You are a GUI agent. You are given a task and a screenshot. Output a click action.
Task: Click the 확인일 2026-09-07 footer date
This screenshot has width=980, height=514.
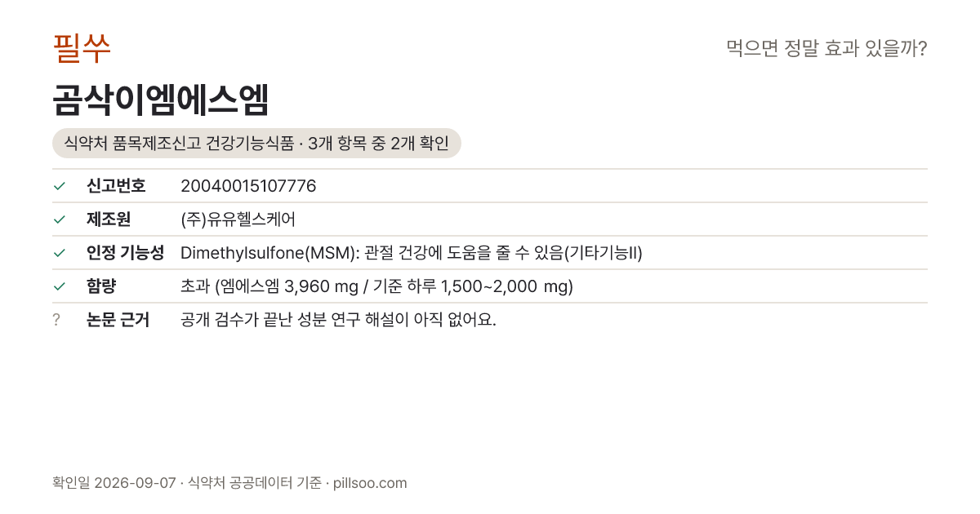(114, 483)
